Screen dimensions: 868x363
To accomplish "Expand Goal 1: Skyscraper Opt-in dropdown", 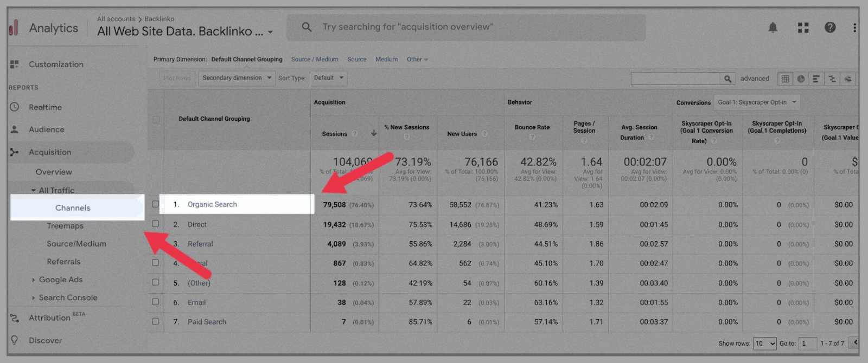I will tap(756, 102).
